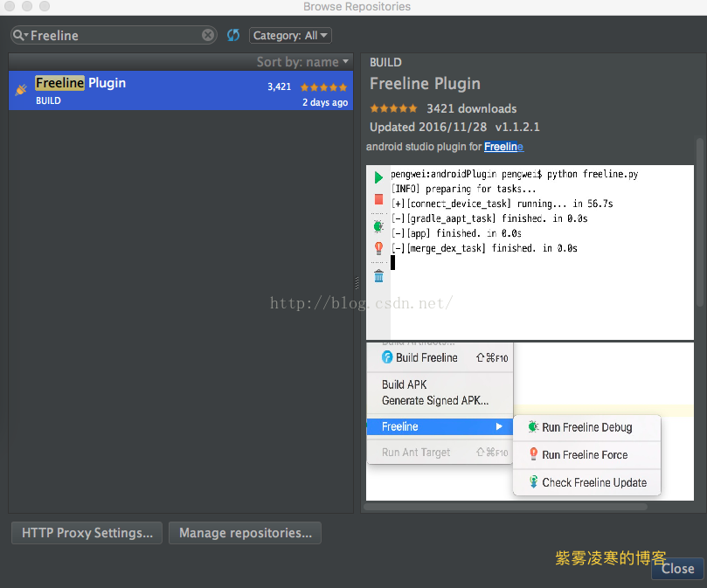Click the window close traffic light
The image size is (707, 588).
[x=10, y=6]
